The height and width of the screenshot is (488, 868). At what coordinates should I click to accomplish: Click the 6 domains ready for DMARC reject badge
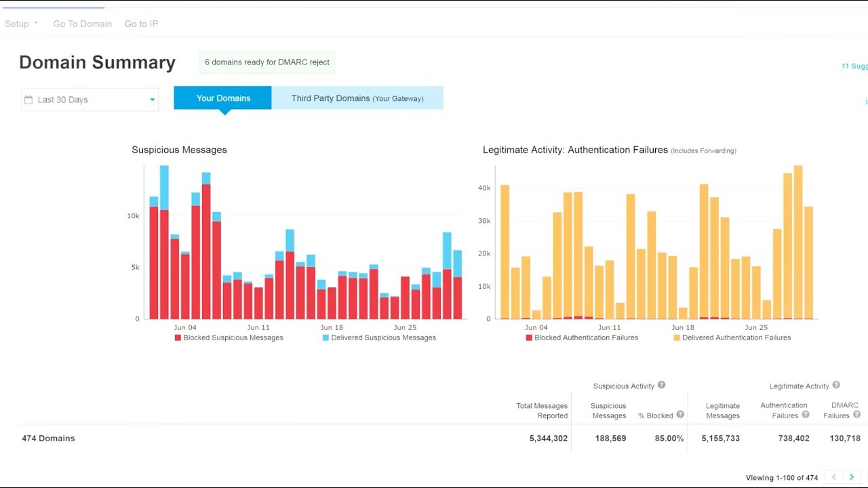click(x=267, y=62)
